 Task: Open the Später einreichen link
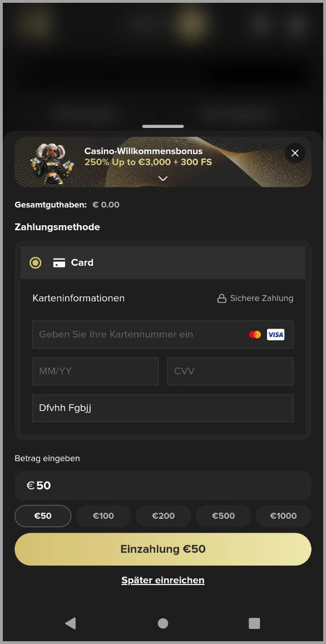click(x=162, y=580)
